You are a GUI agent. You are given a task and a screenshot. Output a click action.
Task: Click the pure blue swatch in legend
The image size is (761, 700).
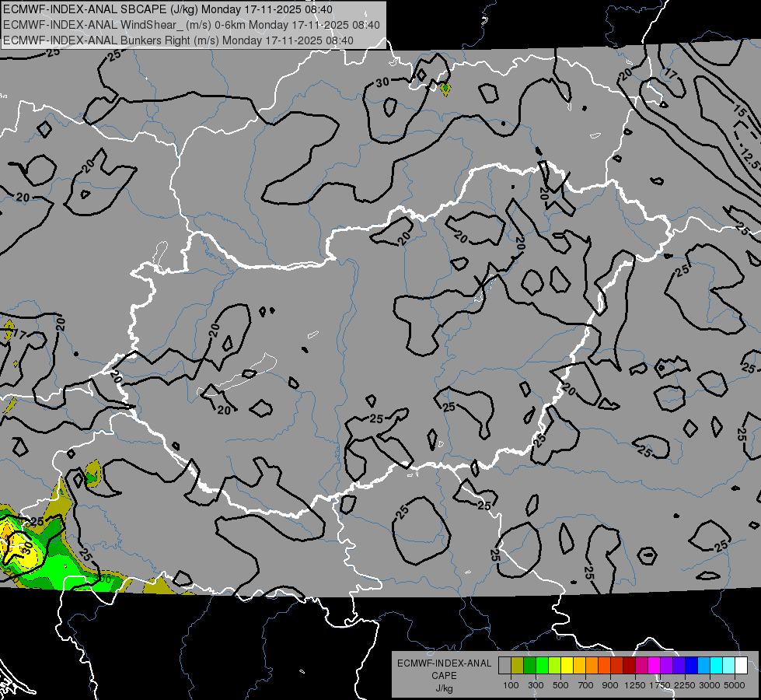tap(691, 665)
